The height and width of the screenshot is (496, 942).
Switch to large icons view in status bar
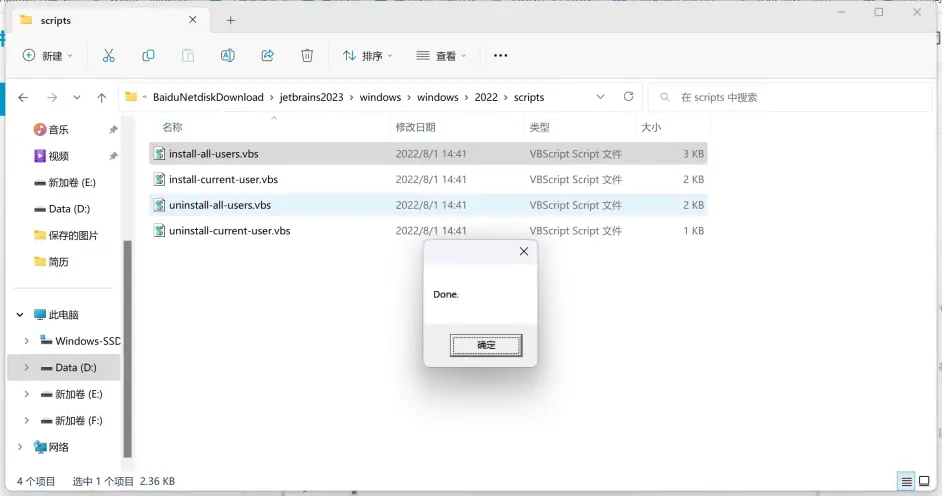click(x=924, y=481)
